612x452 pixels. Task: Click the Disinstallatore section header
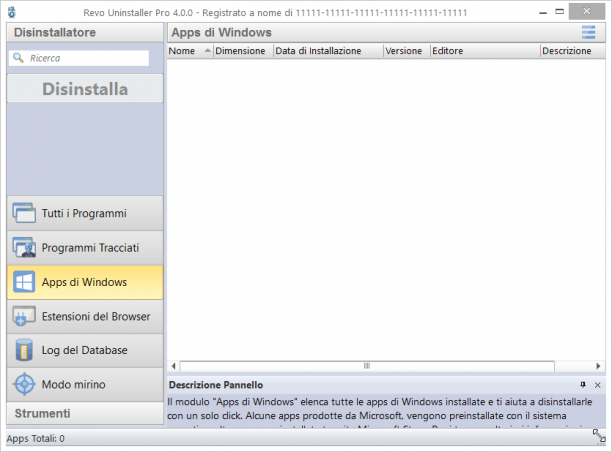tap(85, 32)
